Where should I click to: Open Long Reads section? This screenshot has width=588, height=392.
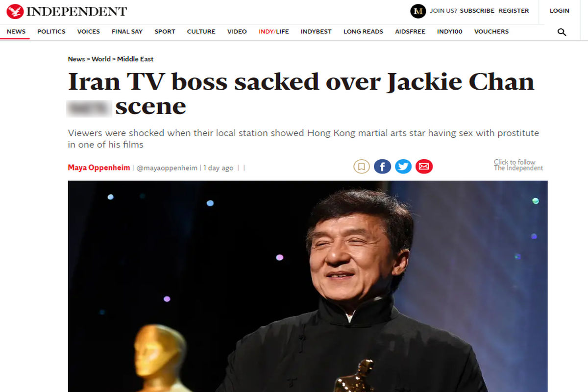pyautogui.click(x=363, y=31)
